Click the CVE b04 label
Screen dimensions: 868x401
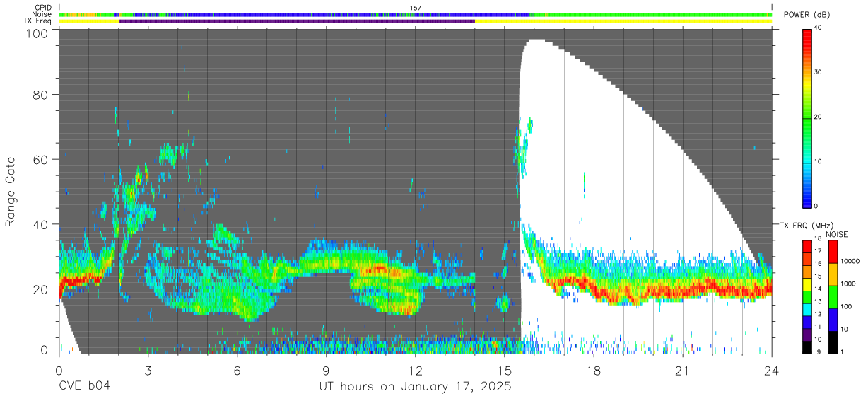84,387
